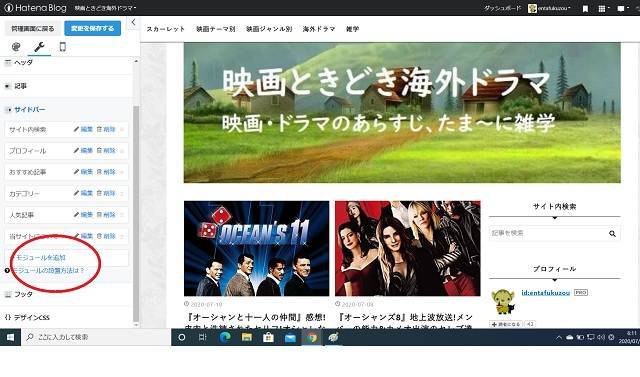Click drag handle of カテゴリー module
This screenshot has height=377, width=640.
(122, 193)
